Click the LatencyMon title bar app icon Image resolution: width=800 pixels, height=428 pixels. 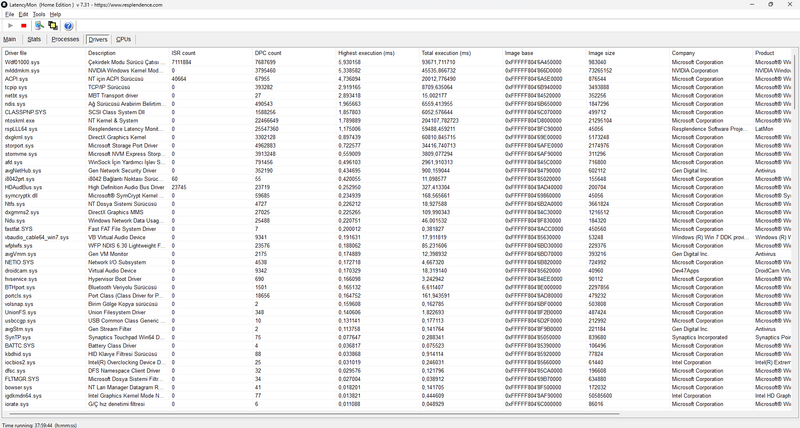point(4,5)
